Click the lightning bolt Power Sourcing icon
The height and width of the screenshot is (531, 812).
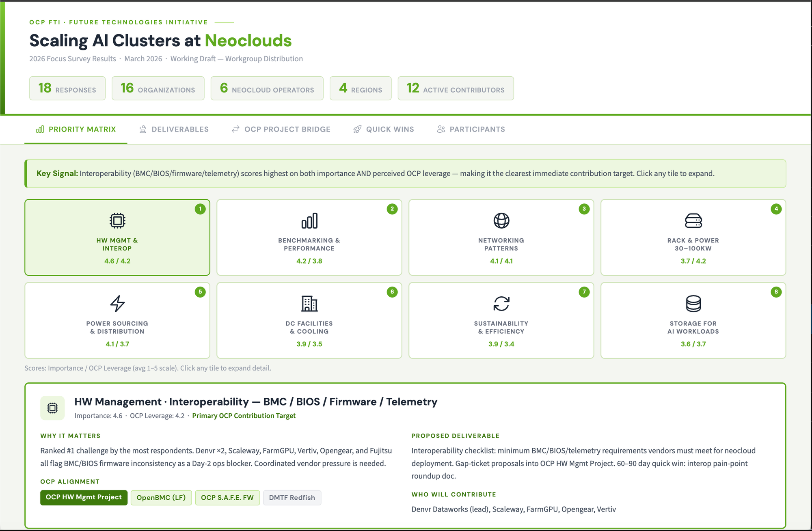(117, 303)
